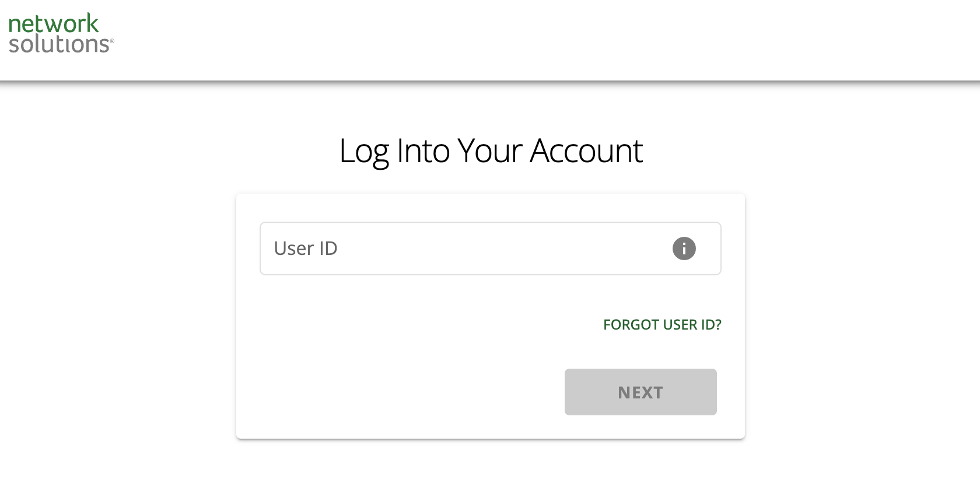Click the green "network" word in logo

54,23
